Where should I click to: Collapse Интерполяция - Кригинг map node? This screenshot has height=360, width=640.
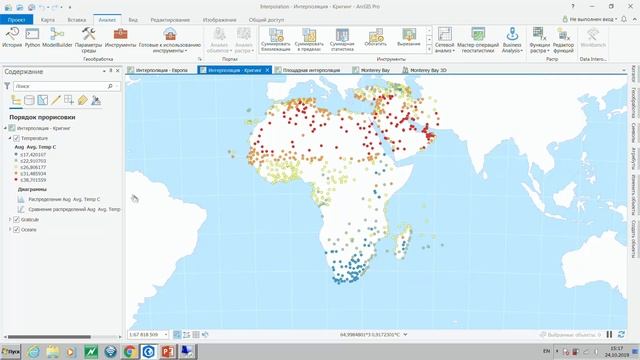click(5, 128)
